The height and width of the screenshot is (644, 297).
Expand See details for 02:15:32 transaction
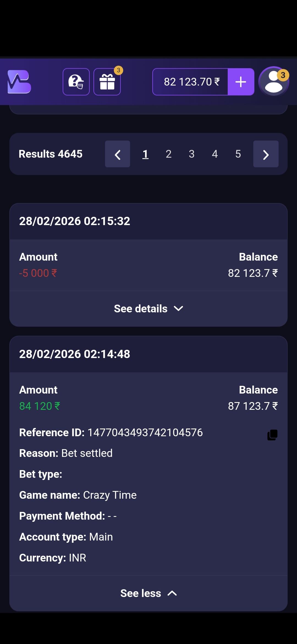(148, 309)
